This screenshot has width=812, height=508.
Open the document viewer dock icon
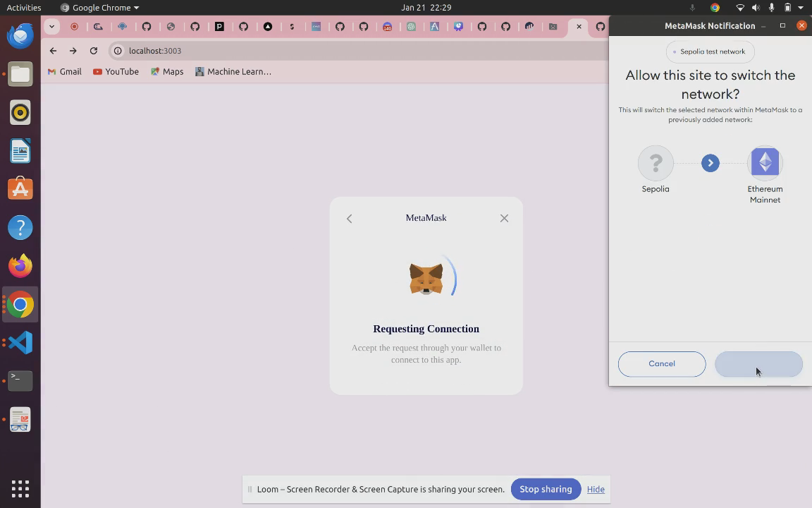point(20,419)
